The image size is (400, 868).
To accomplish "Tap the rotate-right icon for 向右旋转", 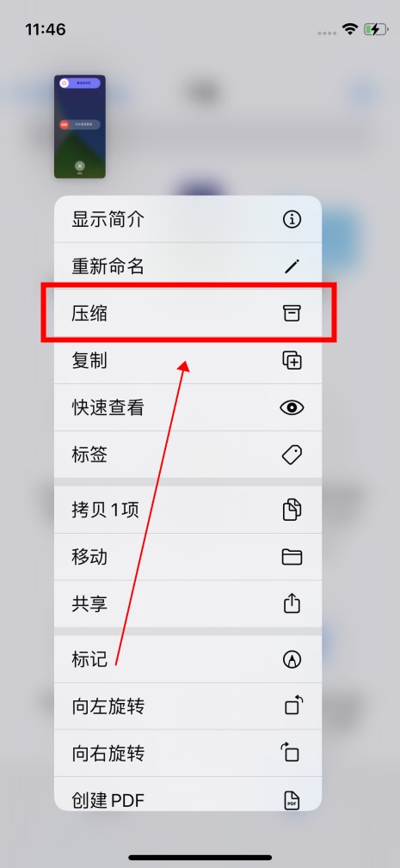I will (x=290, y=752).
